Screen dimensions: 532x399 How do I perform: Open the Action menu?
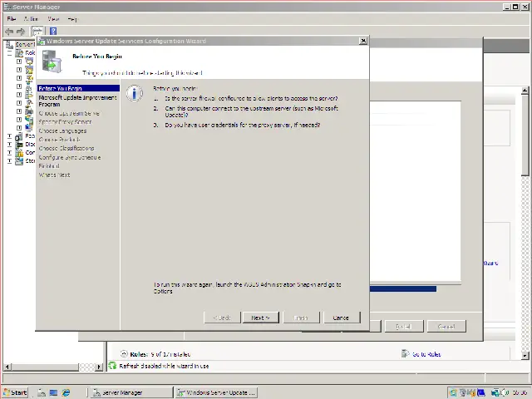(x=32, y=19)
